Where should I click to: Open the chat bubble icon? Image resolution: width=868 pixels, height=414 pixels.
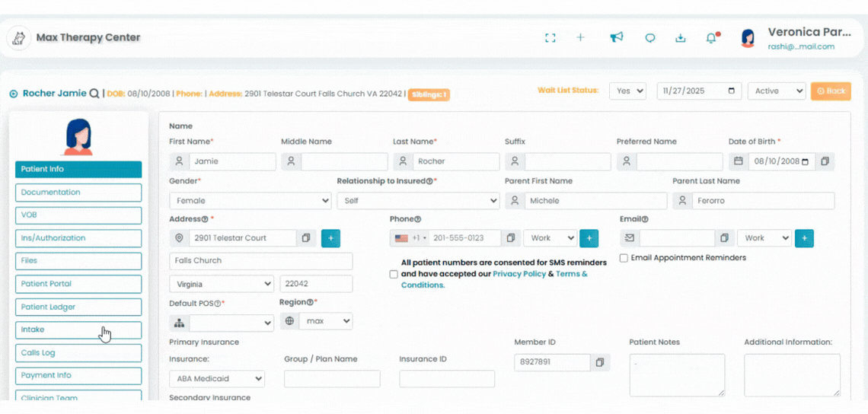pos(650,37)
